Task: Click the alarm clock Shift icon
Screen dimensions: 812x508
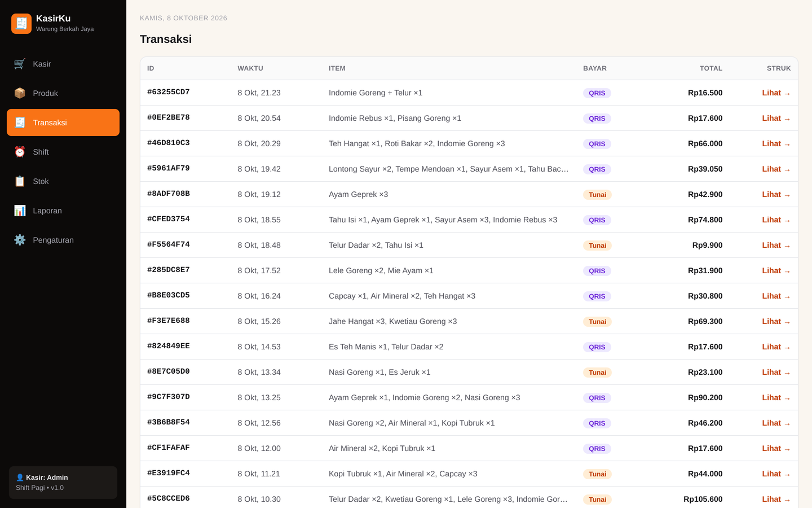Action: [20, 152]
